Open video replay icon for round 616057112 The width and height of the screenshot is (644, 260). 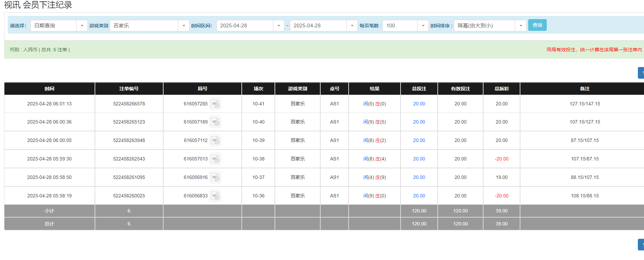click(x=215, y=140)
